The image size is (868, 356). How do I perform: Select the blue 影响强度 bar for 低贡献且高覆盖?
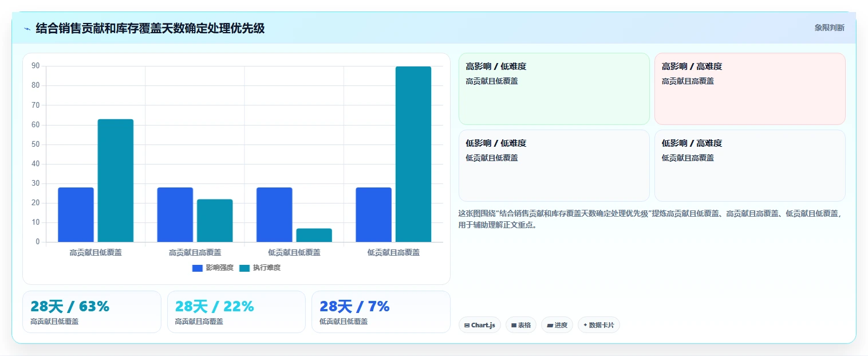[x=373, y=214]
